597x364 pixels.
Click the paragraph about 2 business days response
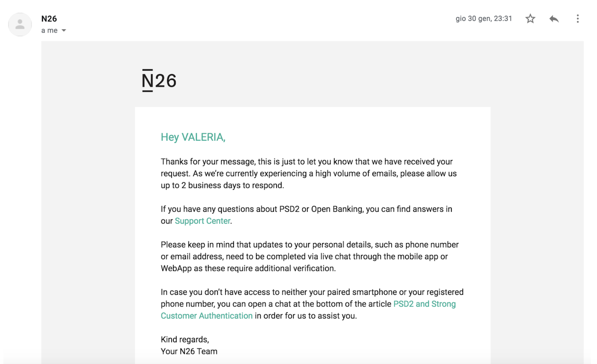pyautogui.click(x=305, y=173)
